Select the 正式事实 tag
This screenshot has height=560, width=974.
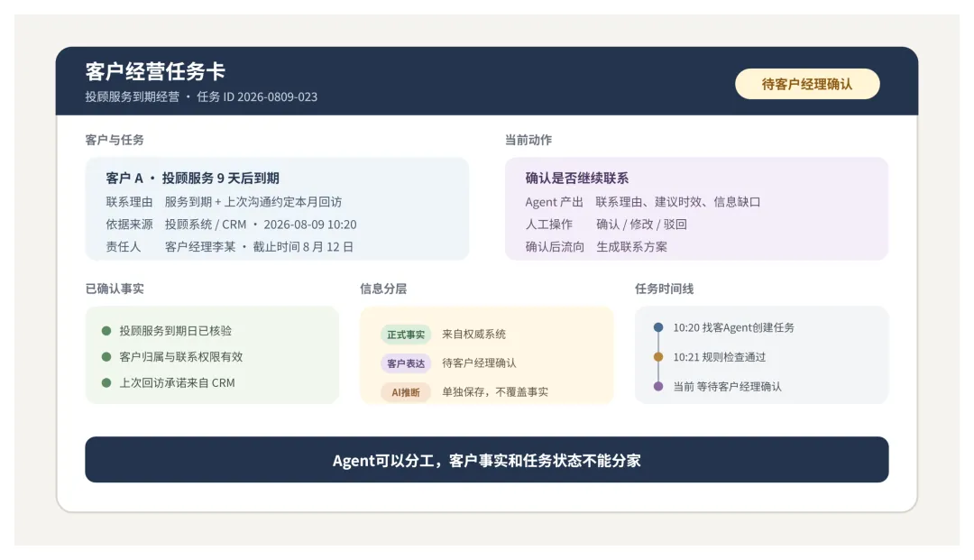tap(406, 335)
